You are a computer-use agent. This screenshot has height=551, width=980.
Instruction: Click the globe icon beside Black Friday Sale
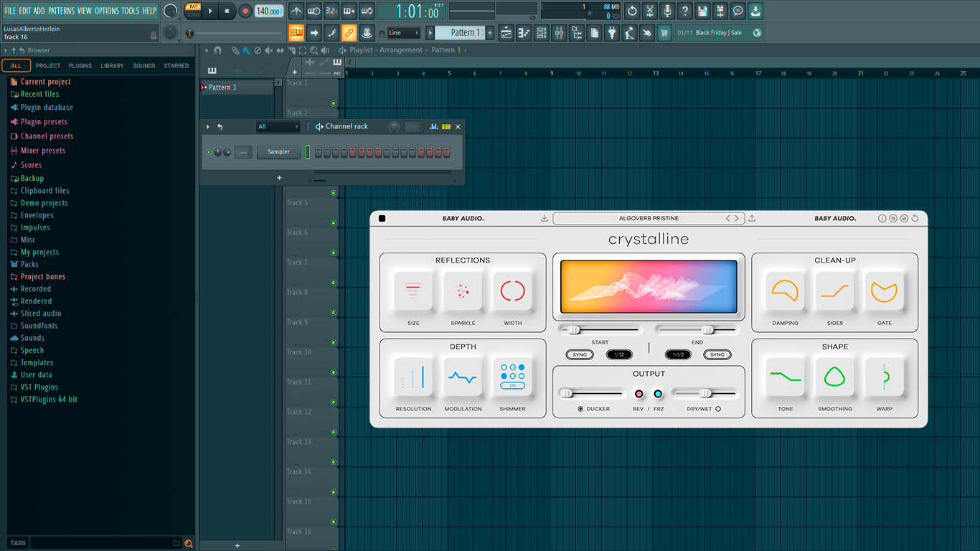point(757,33)
